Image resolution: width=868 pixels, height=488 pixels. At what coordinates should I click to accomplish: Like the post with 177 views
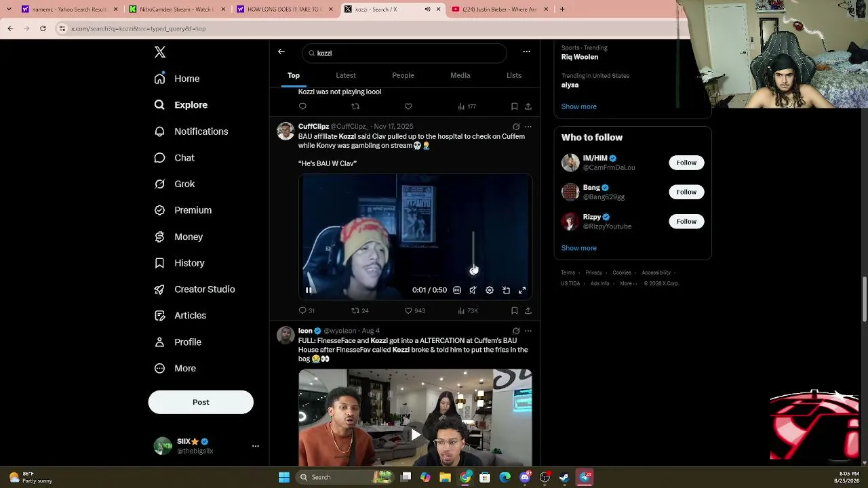click(408, 106)
